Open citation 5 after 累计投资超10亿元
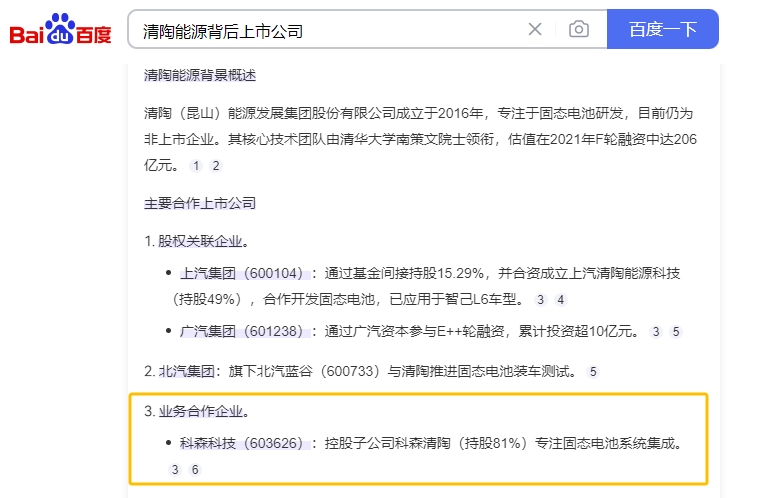The width and height of the screenshot is (775, 498). tap(676, 332)
